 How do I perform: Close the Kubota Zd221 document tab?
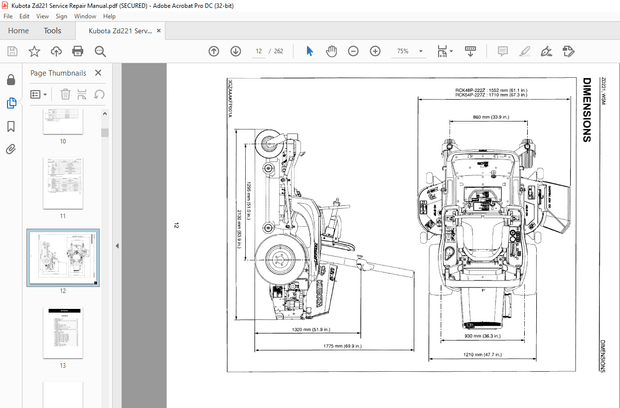coord(159,30)
